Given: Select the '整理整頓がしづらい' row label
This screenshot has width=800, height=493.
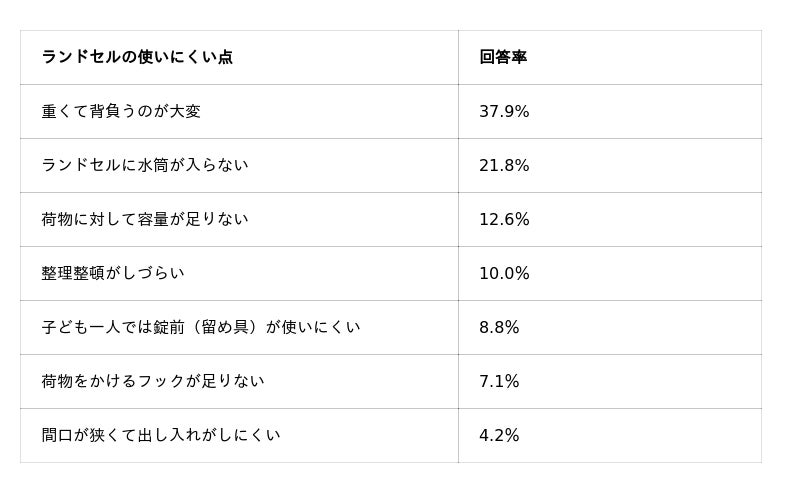Looking at the screenshot, I should click(113, 273).
